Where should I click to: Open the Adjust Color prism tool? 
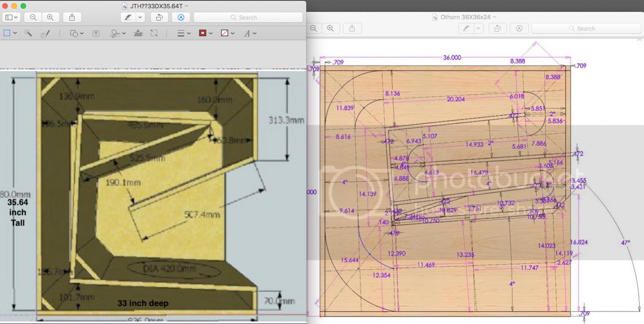[138, 33]
